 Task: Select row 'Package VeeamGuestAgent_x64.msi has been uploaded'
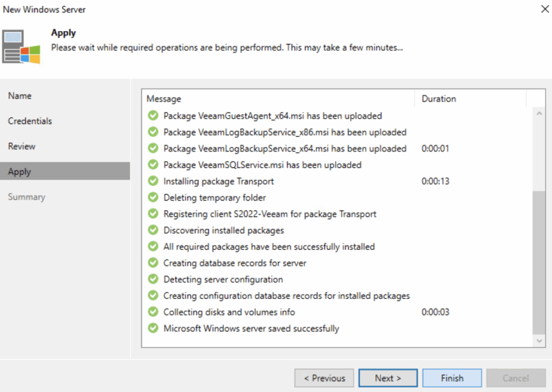(337, 116)
